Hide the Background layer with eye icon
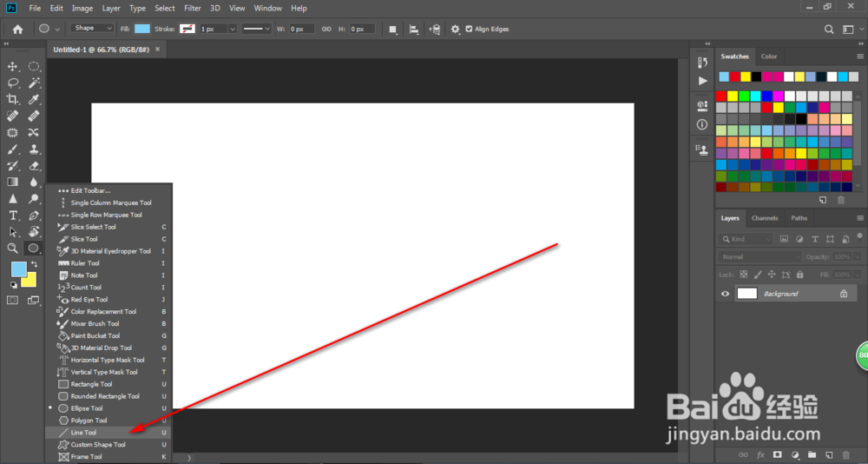 725,294
